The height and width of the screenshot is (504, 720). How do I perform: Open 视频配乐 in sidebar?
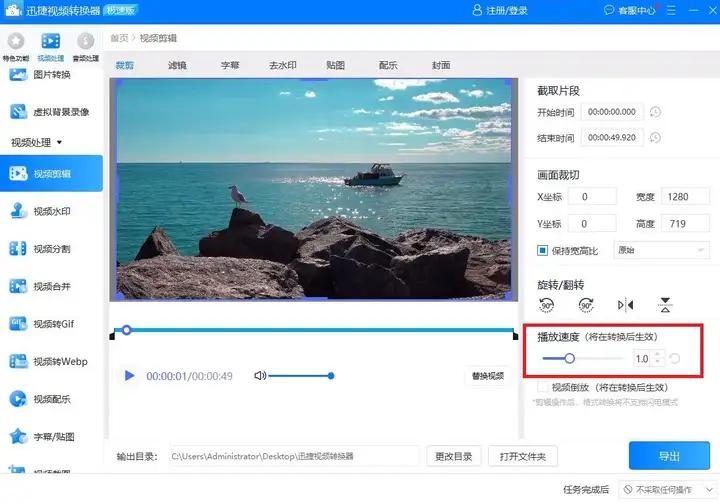point(51,399)
